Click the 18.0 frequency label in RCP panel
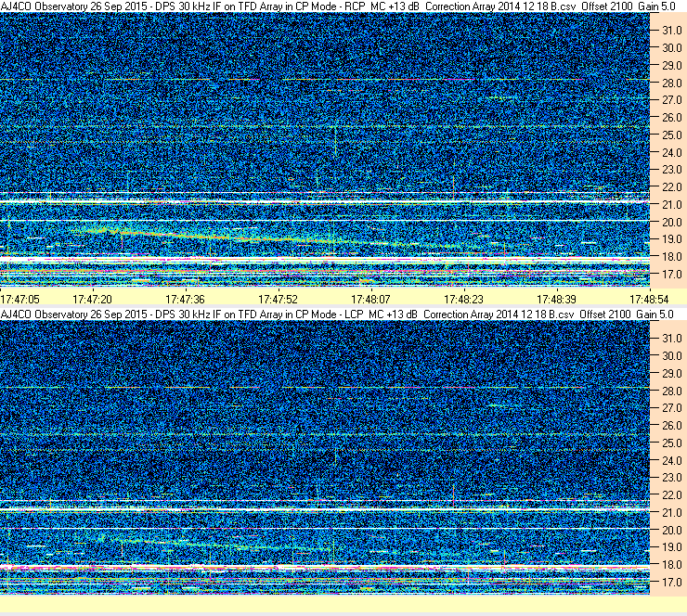687x616 pixels. coord(671,257)
